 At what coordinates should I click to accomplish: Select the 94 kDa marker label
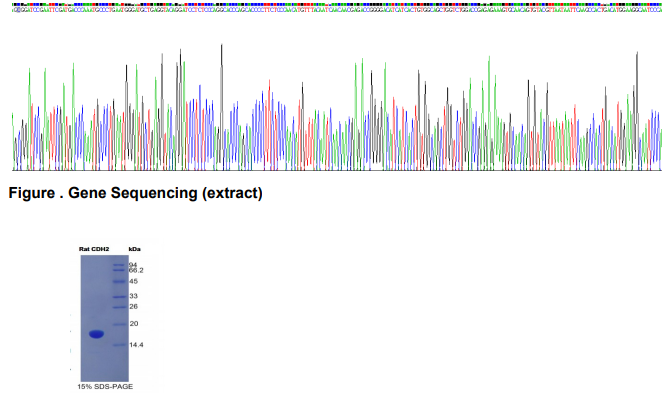coord(133,265)
